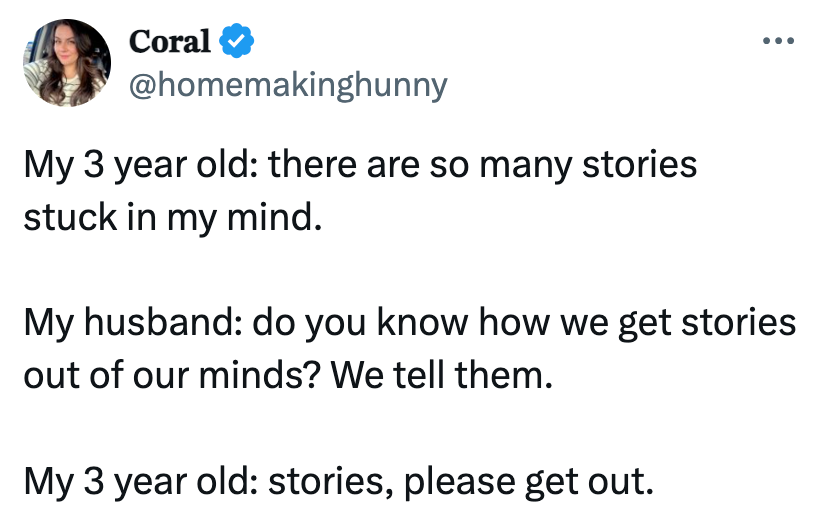Open Coral's profile picture
Screen dimensions: 824x520
[66, 62]
